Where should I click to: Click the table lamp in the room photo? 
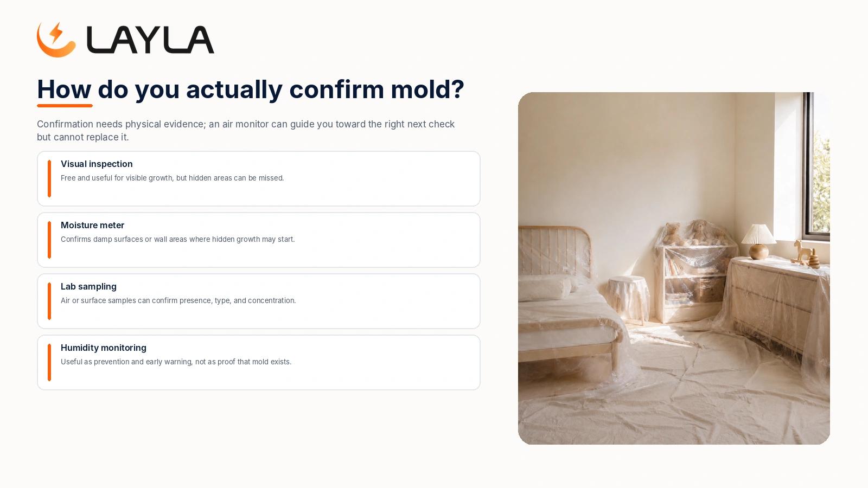pyautogui.click(x=758, y=241)
